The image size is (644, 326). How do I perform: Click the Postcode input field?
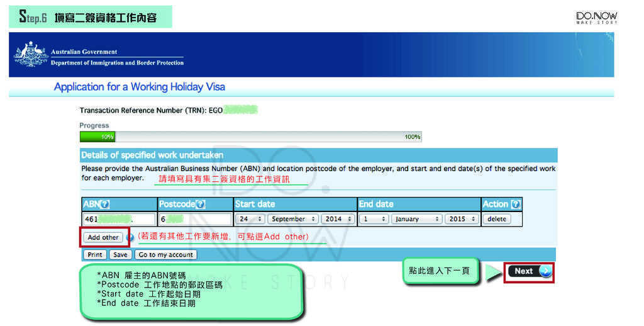click(196, 219)
